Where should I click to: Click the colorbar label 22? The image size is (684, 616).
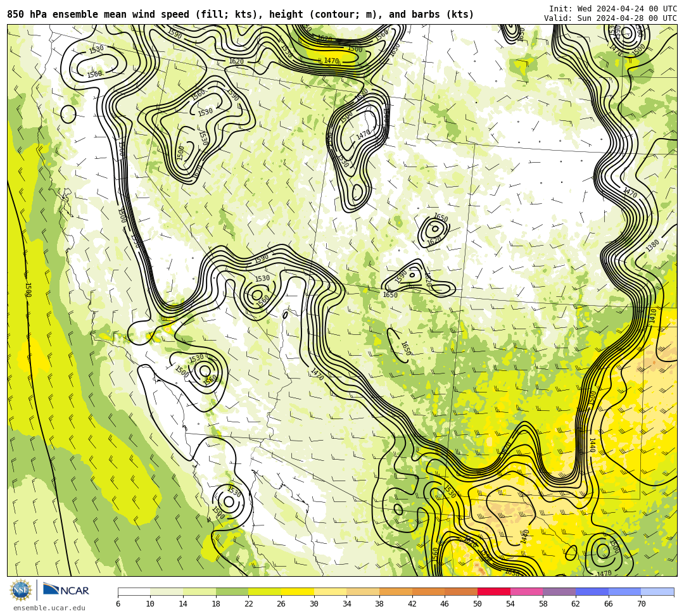click(x=249, y=604)
